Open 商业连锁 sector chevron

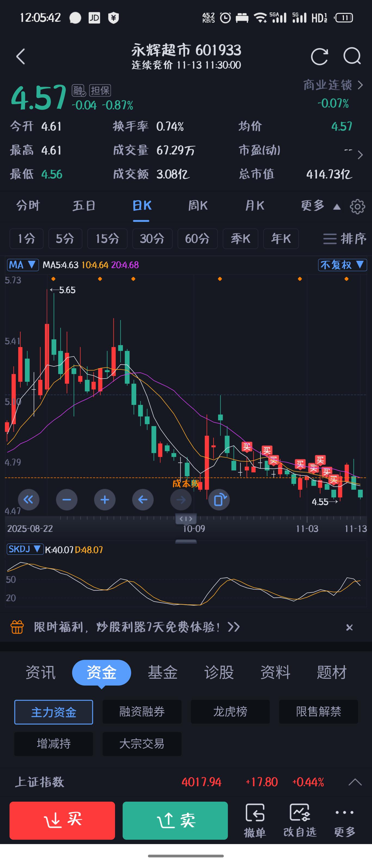coord(361,85)
